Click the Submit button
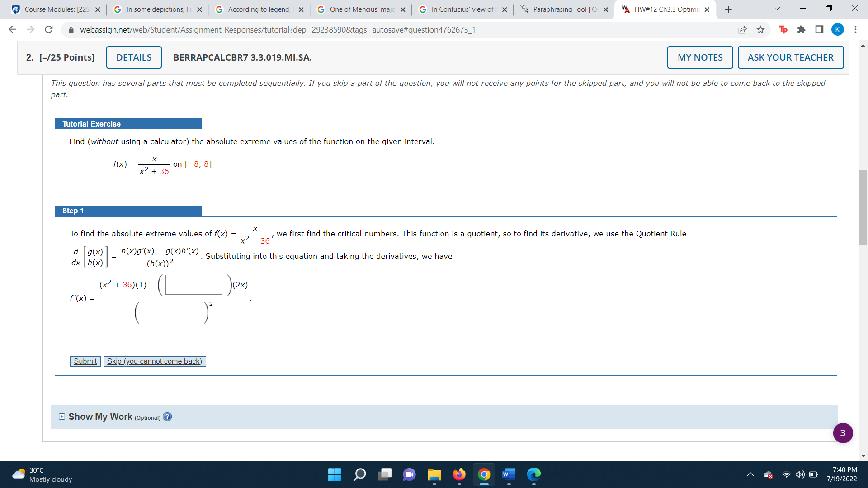 [x=85, y=361]
